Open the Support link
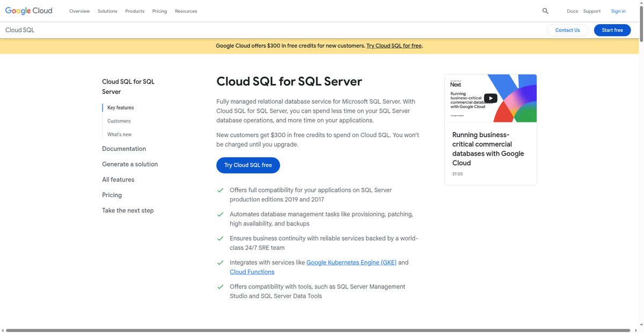The height and width of the screenshot is (333, 644). [x=592, y=11]
